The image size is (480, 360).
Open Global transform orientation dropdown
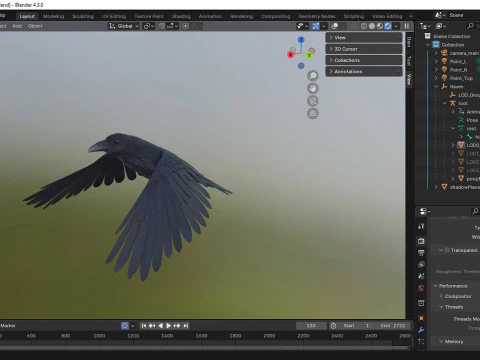tap(124, 26)
